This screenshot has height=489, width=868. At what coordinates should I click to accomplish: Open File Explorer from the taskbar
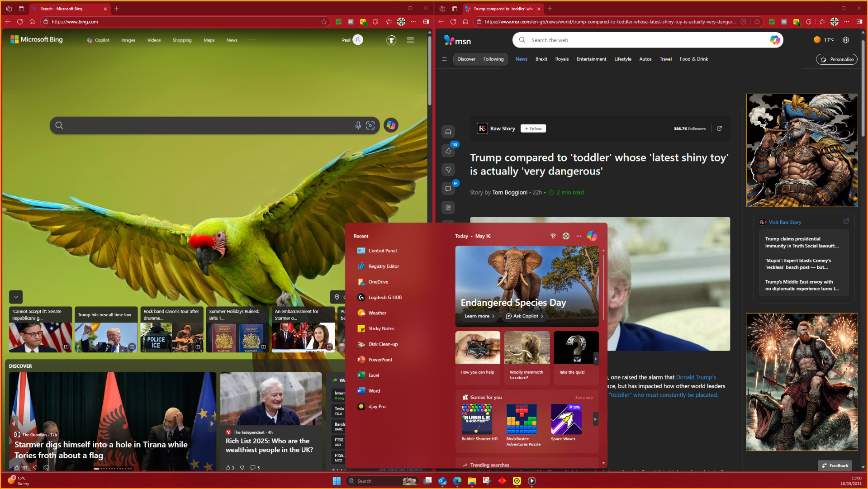472,481
